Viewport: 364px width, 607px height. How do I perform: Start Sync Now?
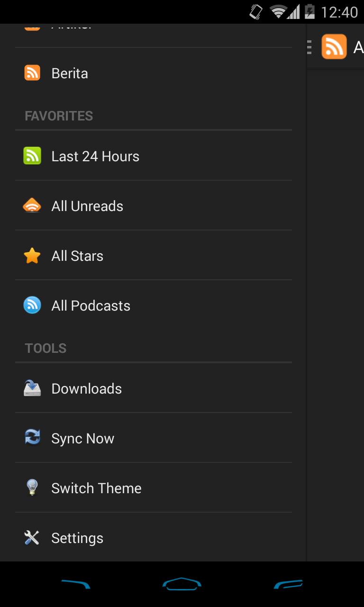pyautogui.click(x=82, y=439)
